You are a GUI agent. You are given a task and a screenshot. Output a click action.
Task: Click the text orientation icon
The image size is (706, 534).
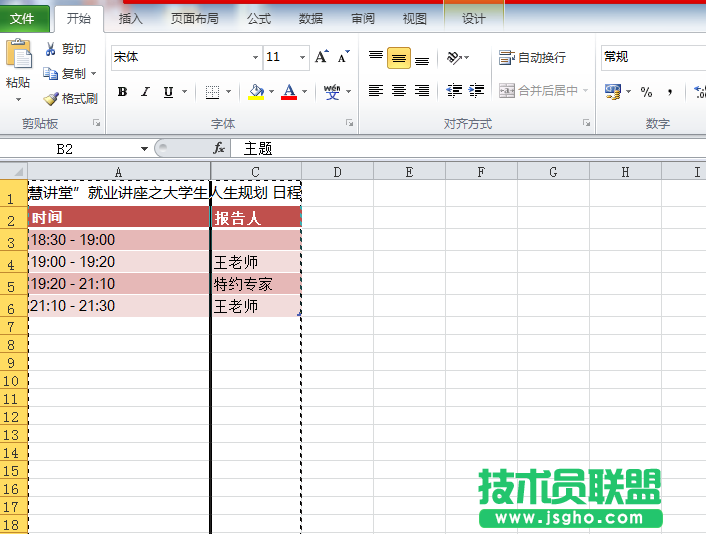(x=454, y=58)
